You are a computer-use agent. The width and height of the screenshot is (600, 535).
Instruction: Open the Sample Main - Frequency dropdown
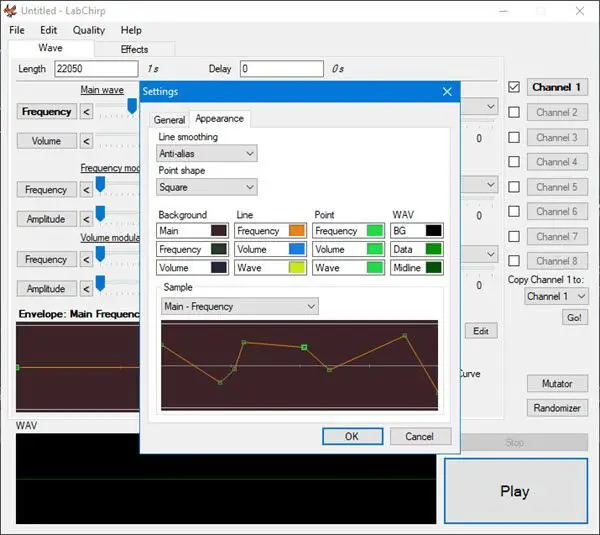[240, 306]
